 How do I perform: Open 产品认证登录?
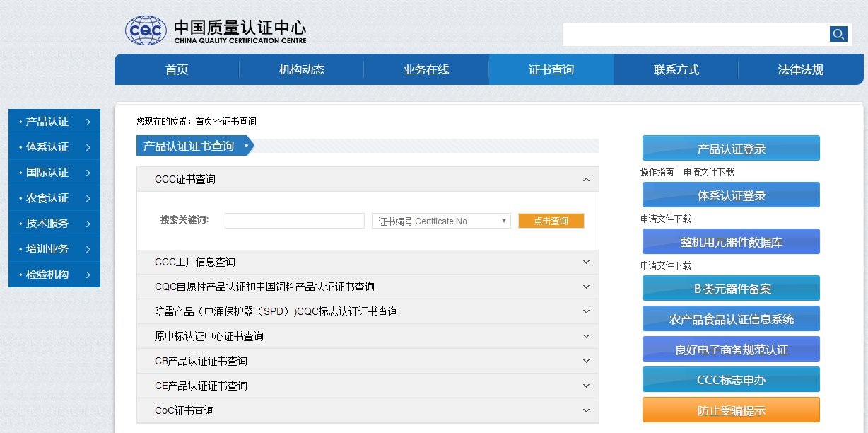[x=730, y=148]
